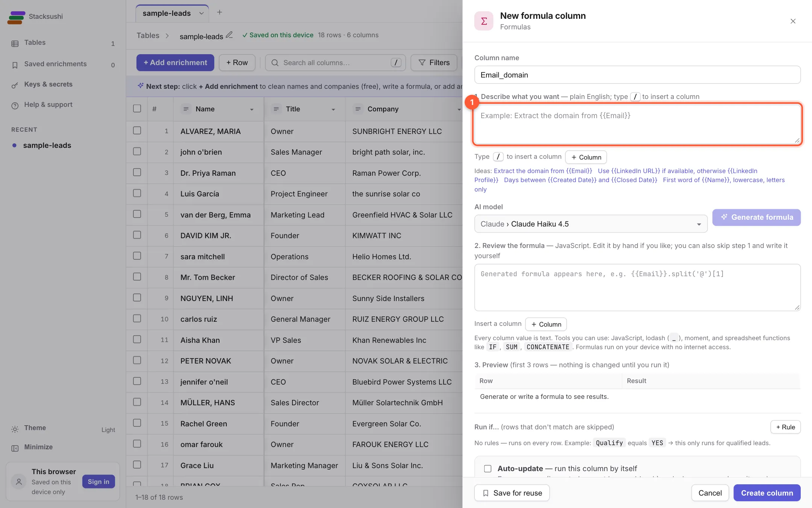Click the Add enrichment button
The image size is (812, 508).
tap(175, 62)
